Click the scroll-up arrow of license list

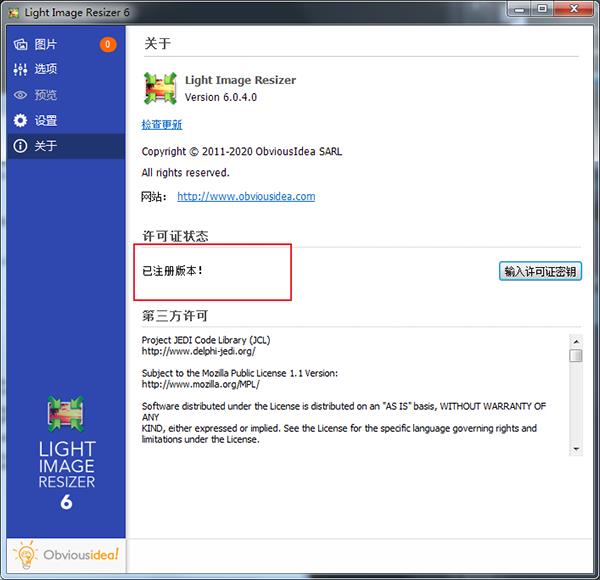click(x=576, y=341)
